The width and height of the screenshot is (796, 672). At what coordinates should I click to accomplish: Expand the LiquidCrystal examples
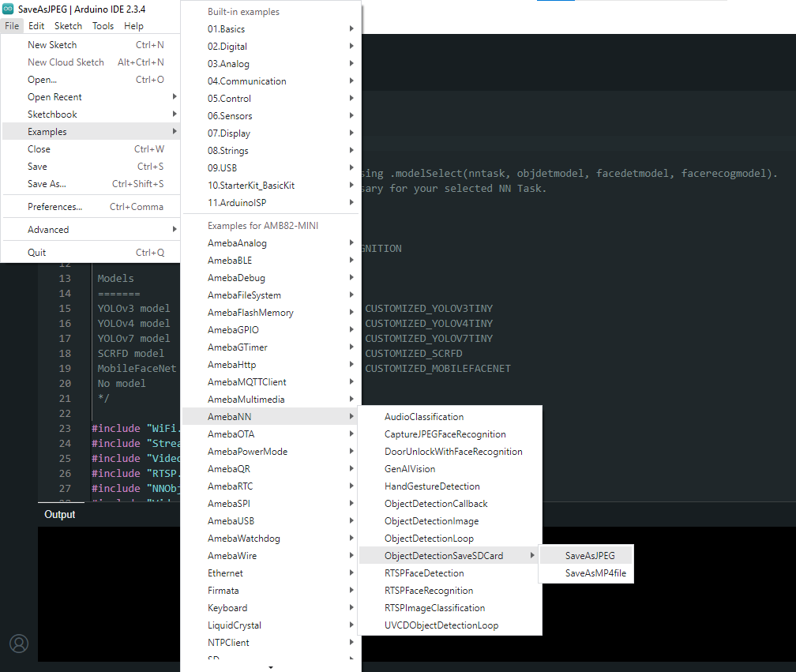271,625
